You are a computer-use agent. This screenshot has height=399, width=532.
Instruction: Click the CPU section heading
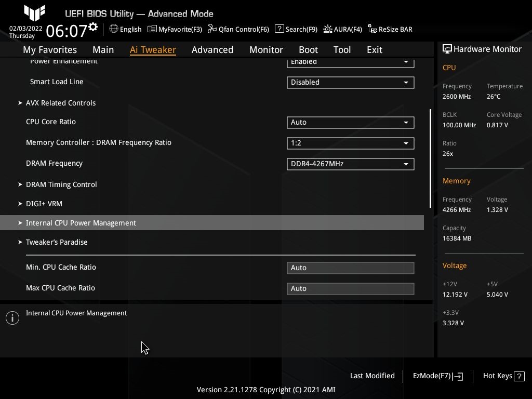(x=449, y=68)
